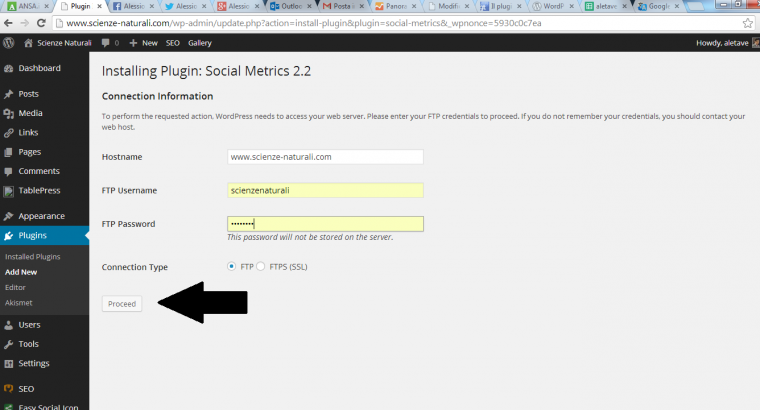Click the Easy Social Icon menu icon
Viewport: 760px width, 410px height.
click(x=8, y=407)
